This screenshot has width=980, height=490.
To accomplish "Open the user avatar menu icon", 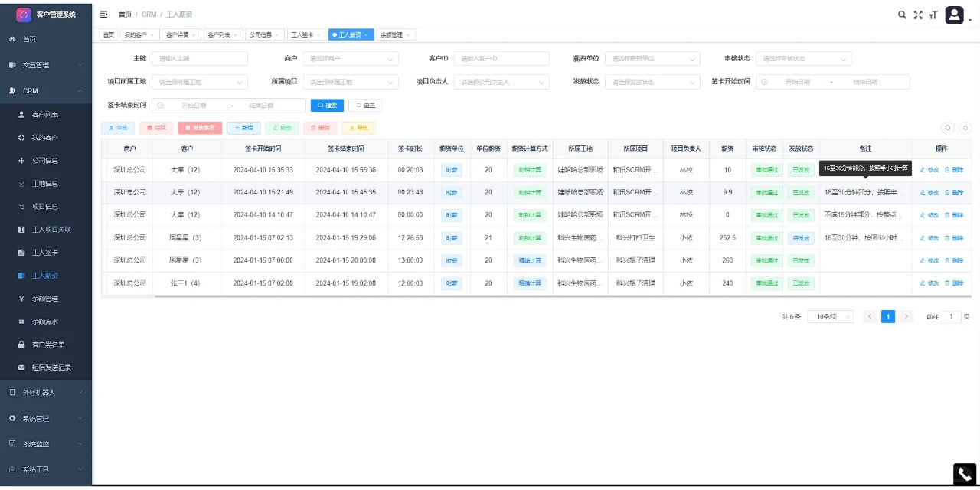I will coord(954,14).
